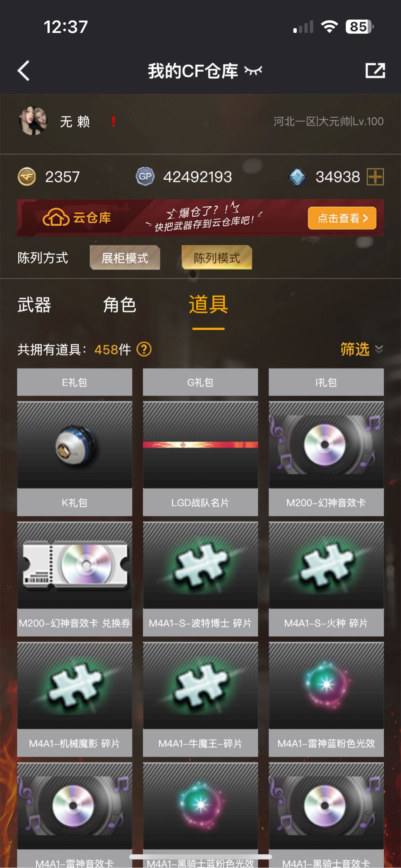The height and width of the screenshot is (868, 401).
Task: Open the question mark help icon
Action: (144, 349)
